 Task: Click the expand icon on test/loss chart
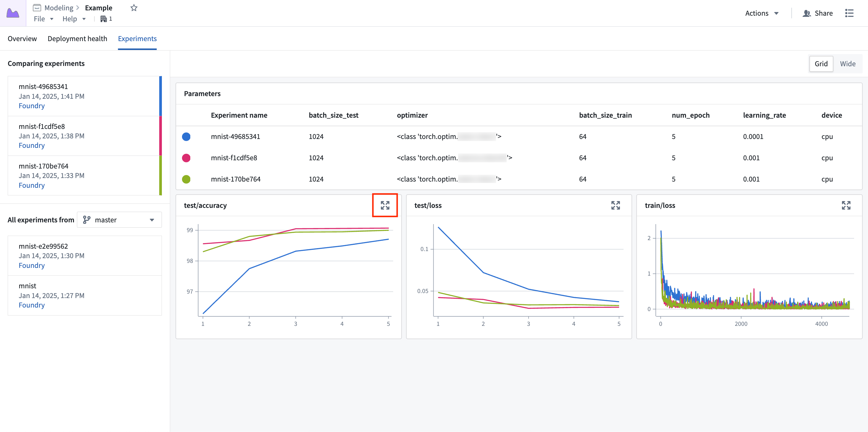616,205
